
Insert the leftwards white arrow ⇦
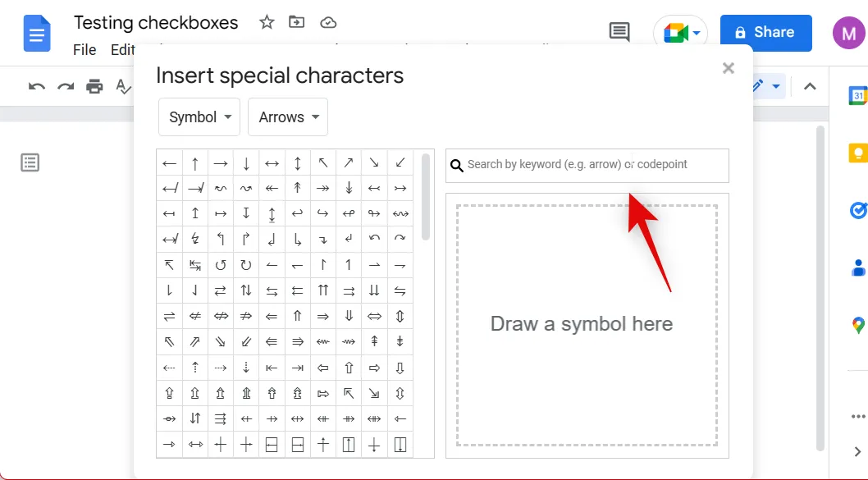(323, 368)
